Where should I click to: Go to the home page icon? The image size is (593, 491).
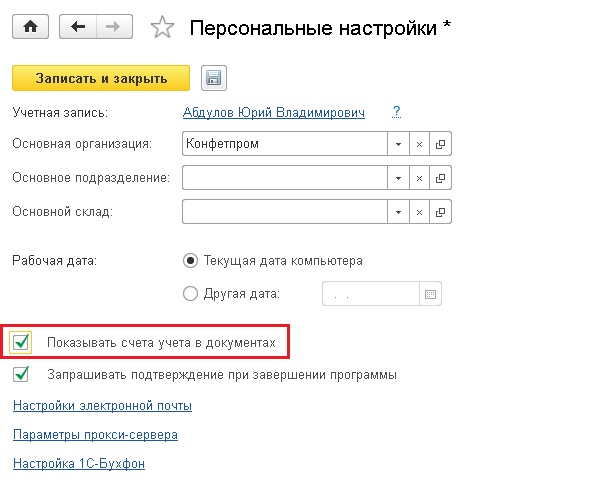30,26
